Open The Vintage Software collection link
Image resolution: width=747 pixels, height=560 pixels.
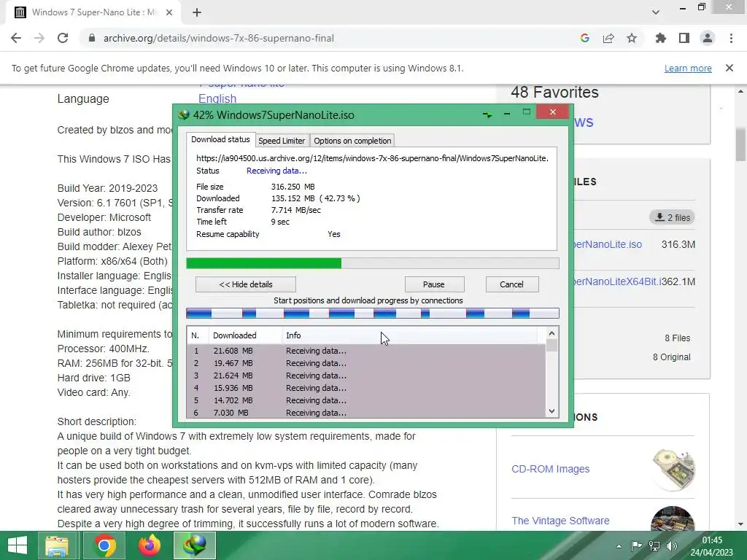point(560,521)
